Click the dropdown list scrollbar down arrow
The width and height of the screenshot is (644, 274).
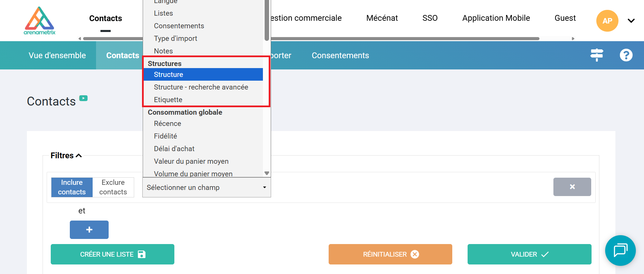pyautogui.click(x=267, y=173)
